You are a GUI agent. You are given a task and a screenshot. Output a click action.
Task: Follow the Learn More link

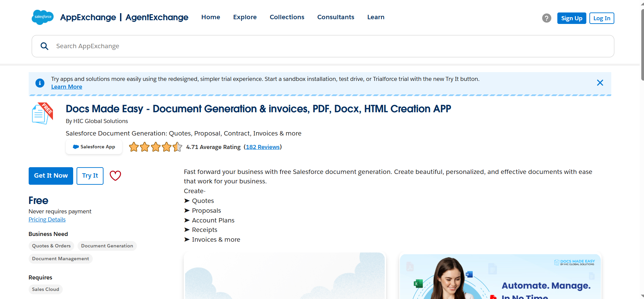tap(67, 87)
